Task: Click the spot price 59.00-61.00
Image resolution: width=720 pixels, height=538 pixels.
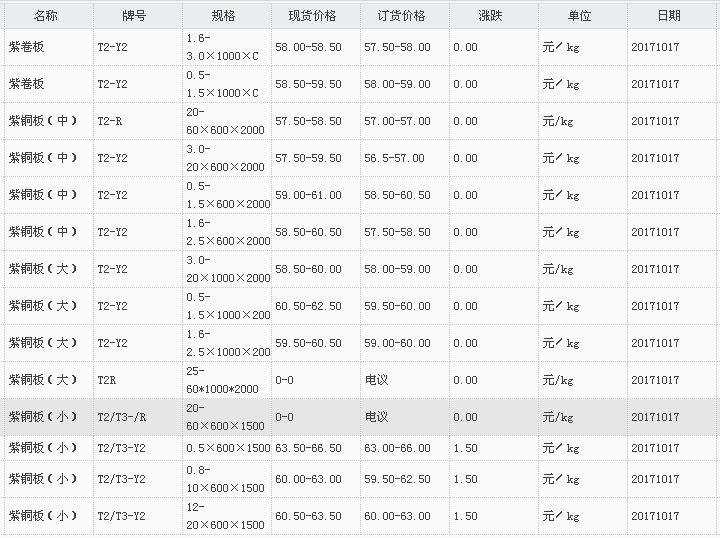Action: coord(307,195)
